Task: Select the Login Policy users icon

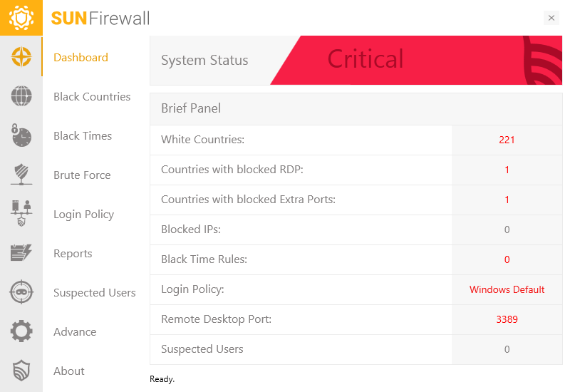Action: coord(21,214)
